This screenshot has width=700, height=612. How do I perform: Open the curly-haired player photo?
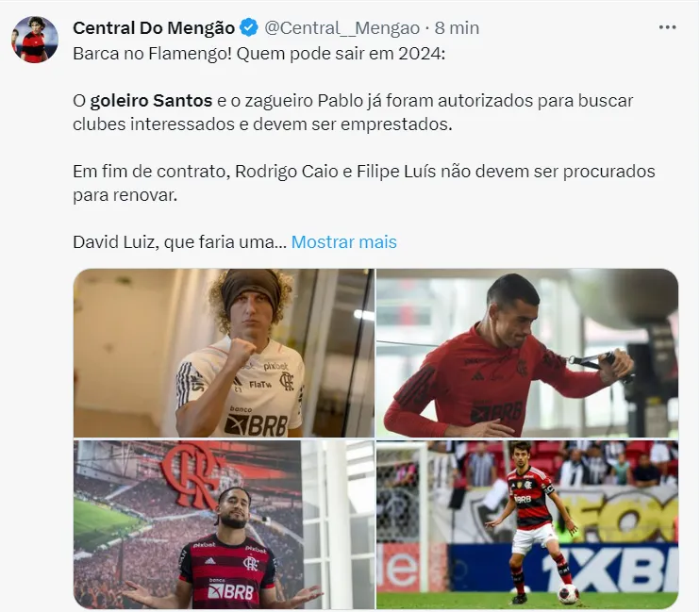pos(224,353)
